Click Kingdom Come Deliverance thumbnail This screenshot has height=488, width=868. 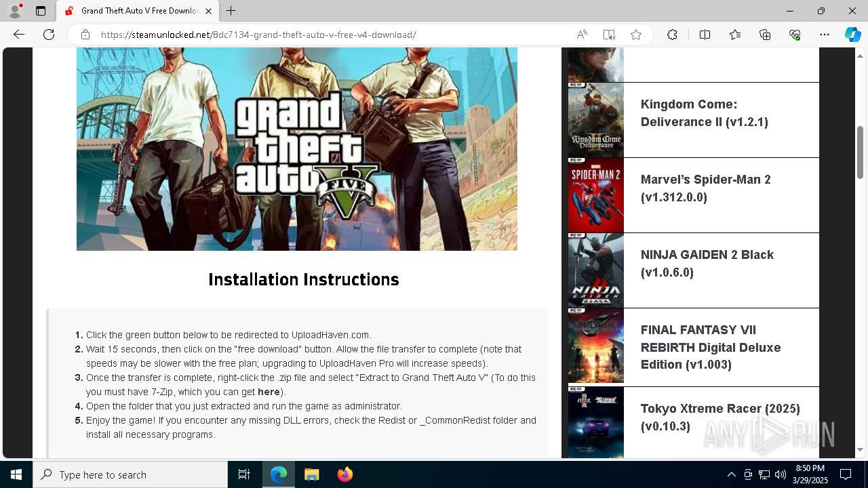coord(595,120)
